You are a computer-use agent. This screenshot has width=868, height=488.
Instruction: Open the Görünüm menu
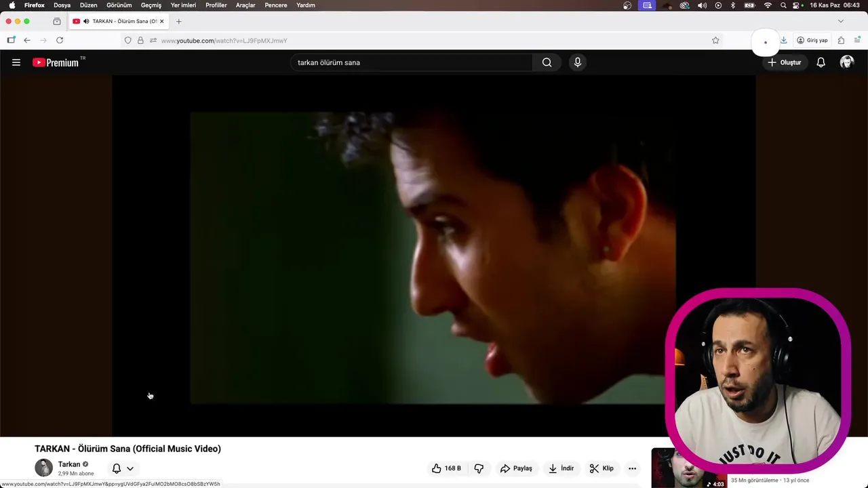click(x=119, y=5)
